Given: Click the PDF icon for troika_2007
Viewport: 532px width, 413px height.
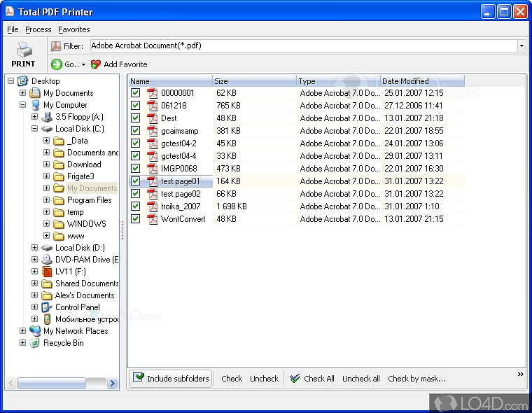Looking at the screenshot, I should pos(153,206).
